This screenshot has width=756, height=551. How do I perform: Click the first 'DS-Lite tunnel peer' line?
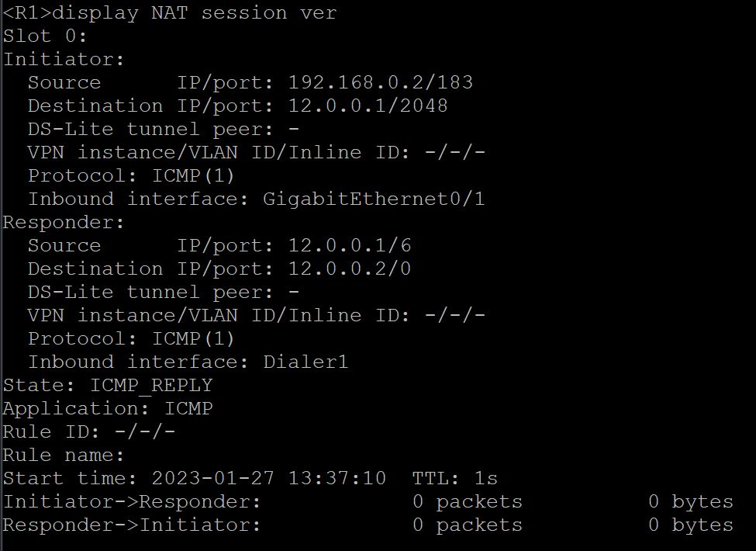(x=164, y=130)
